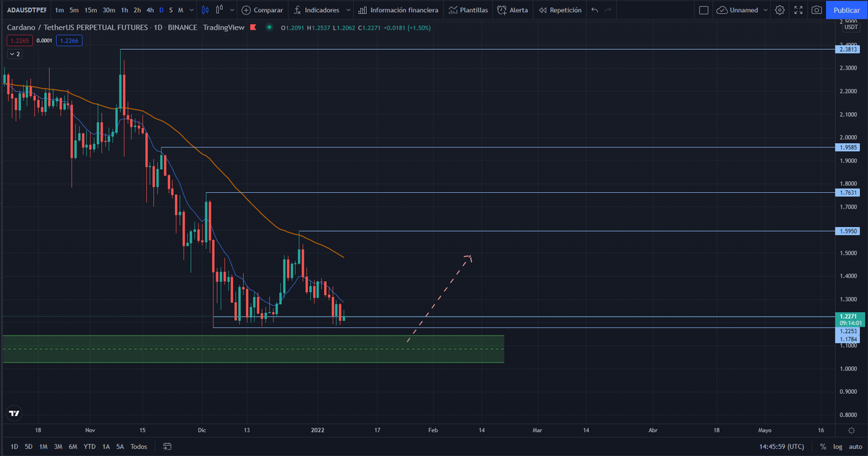Set date range to 5A
The height and width of the screenshot is (456, 868).
[x=120, y=447]
